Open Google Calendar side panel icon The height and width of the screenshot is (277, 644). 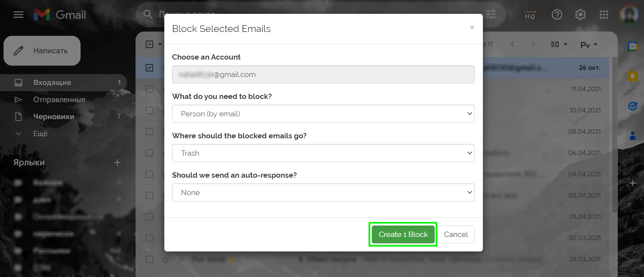coord(632,46)
